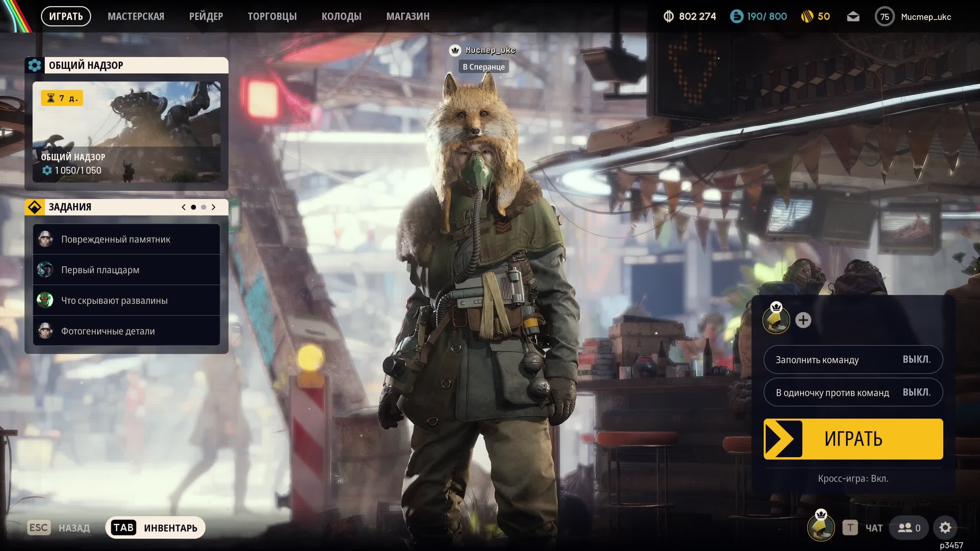Go to previous page of Задания

tap(184, 207)
